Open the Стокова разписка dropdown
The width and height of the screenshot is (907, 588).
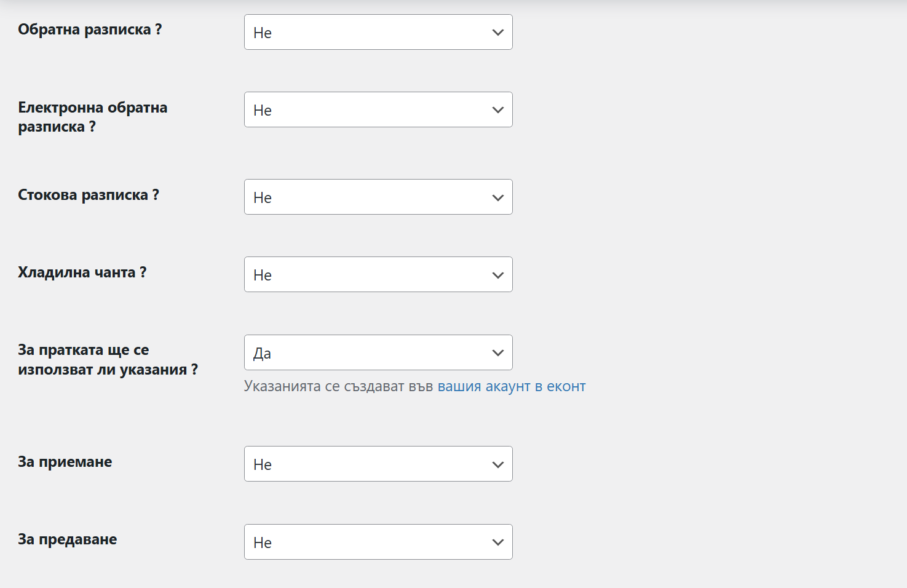tap(378, 197)
